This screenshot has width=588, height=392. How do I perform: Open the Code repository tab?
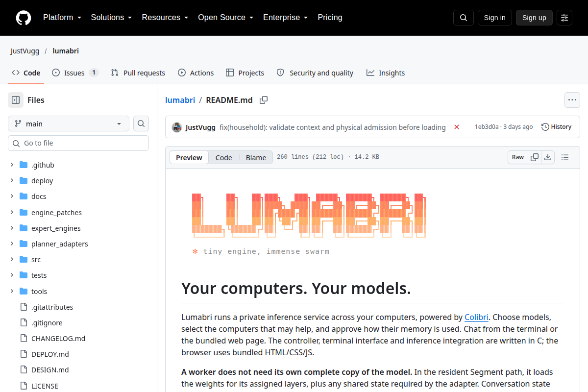coord(26,73)
